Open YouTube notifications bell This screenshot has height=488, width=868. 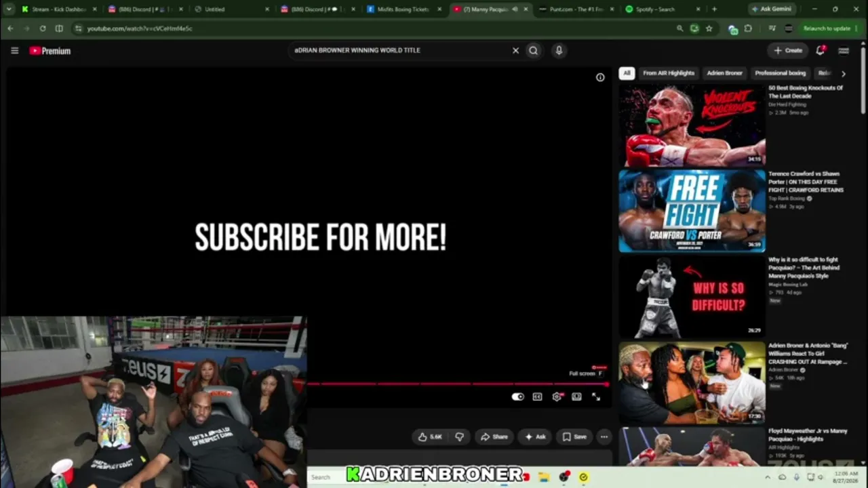coord(821,50)
